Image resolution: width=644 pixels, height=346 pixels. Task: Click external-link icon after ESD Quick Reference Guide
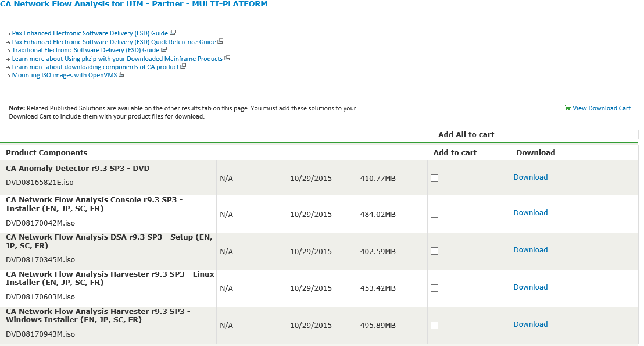tap(220, 41)
